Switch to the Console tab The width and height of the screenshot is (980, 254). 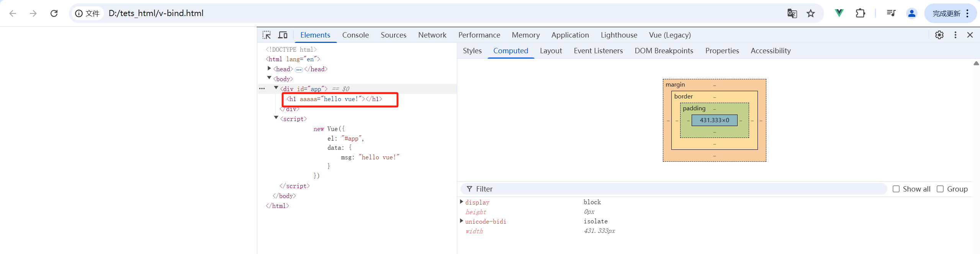355,35
